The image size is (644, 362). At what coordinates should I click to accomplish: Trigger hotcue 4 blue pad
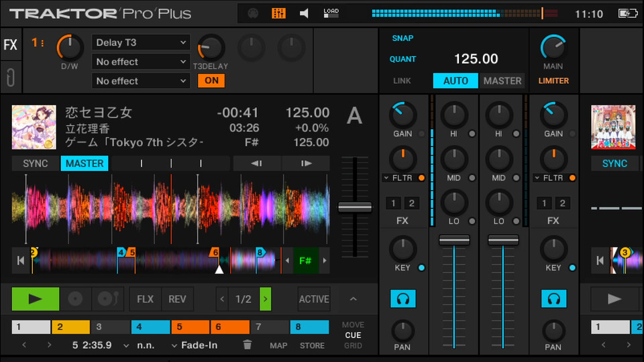tap(150, 326)
